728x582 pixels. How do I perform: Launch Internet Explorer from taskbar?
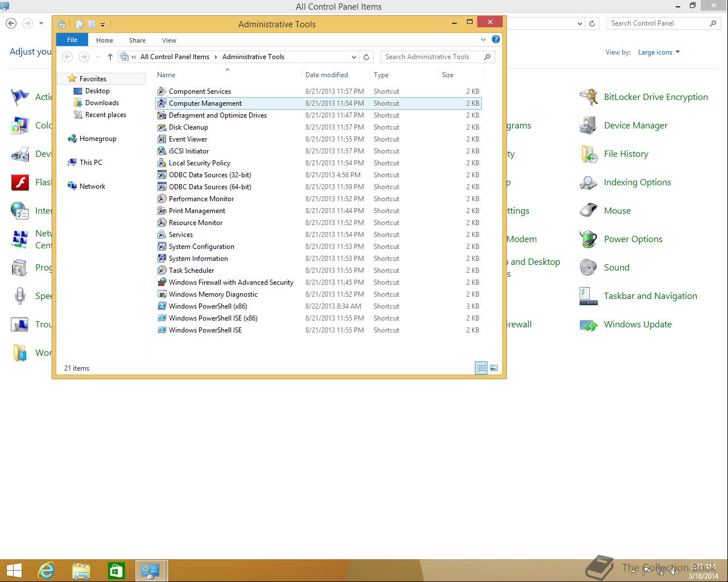point(46,570)
